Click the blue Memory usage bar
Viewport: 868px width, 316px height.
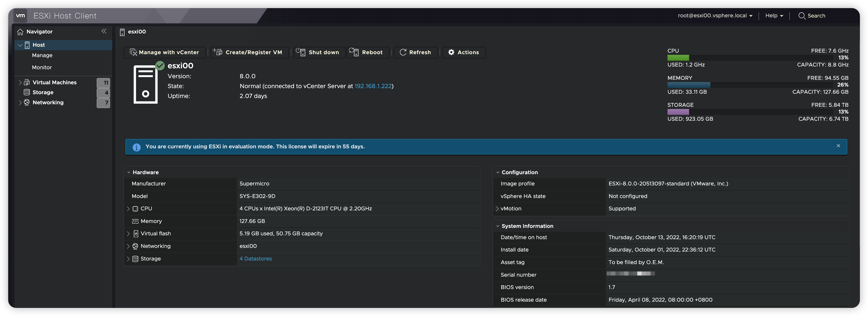pyautogui.click(x=689, y=85)
